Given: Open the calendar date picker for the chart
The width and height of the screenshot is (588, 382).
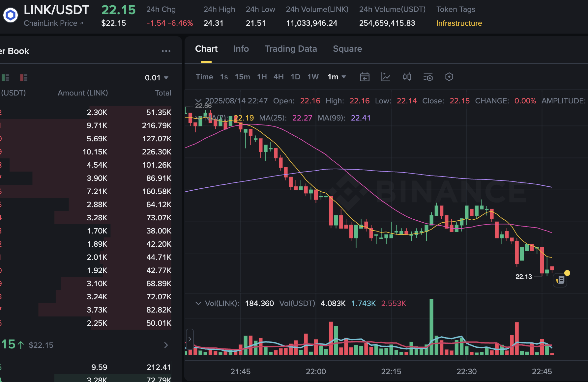Looking at the screenshot, I should pos(365,77).
